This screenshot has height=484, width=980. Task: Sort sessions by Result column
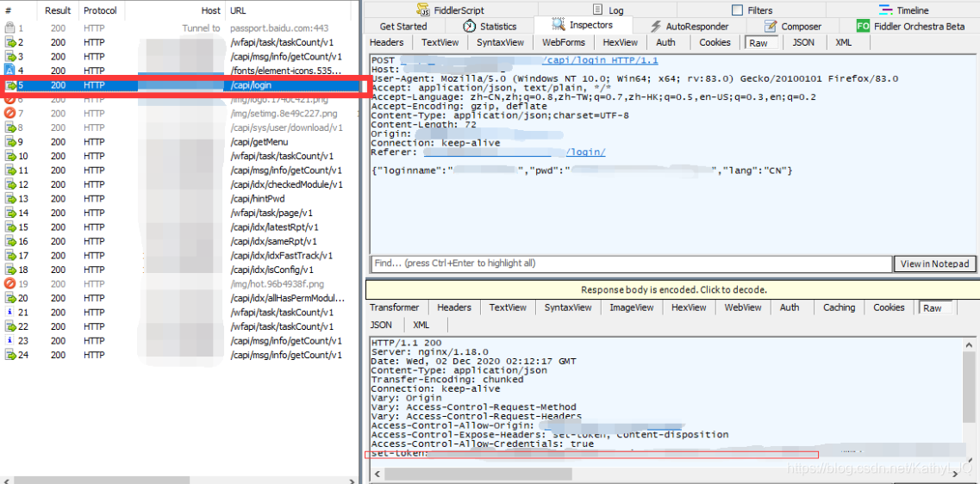(x=58, y=10)
